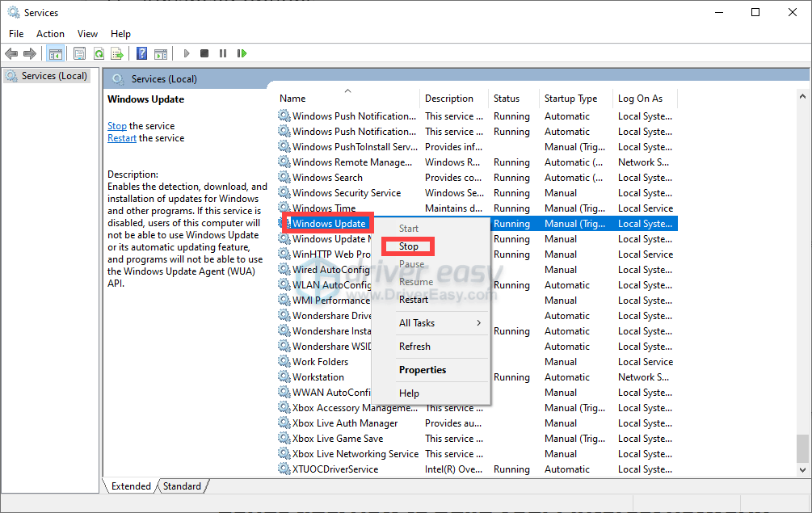Click gear icon beside Workstation service
Viewport: 812px width, 513px height.
pyautogui.click(x=284, y=376)
